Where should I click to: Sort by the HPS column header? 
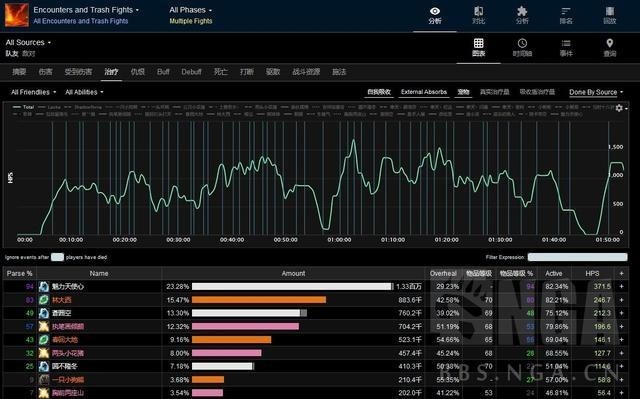point(592,273)
